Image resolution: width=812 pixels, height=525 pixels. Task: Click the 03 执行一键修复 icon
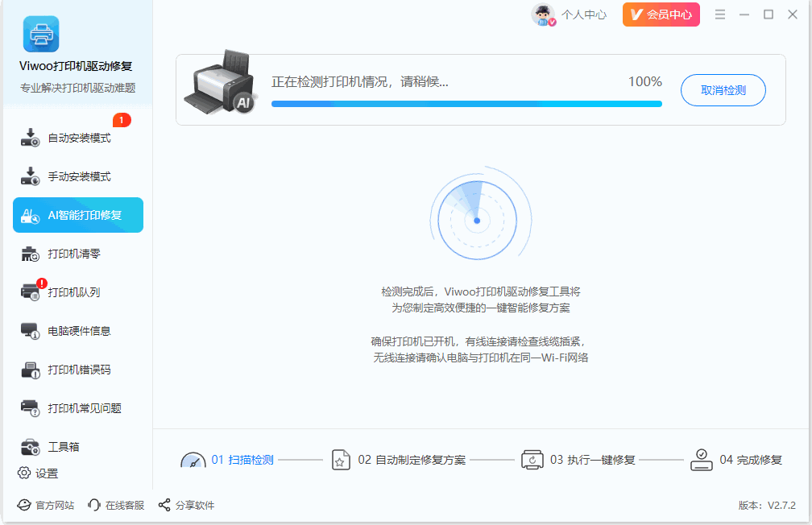(532, 459)
